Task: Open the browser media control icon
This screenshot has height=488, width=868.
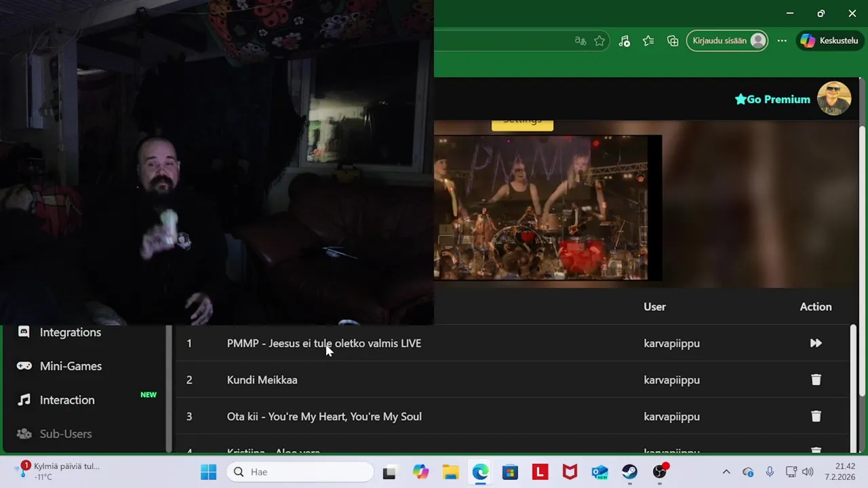Action: tap(625, 41)
